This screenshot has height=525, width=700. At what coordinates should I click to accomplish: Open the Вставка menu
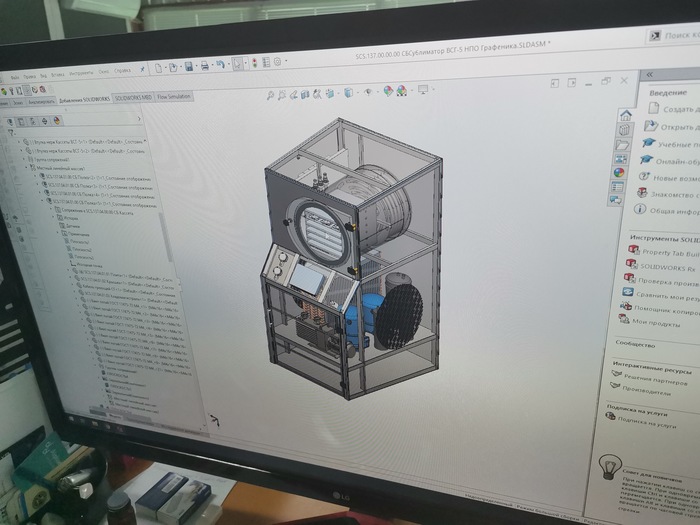58,75
